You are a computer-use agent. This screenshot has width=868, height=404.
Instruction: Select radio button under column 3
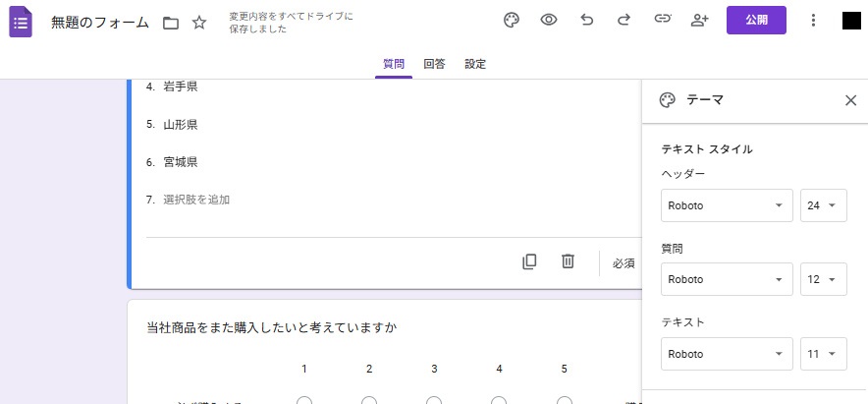coord(434,400)
